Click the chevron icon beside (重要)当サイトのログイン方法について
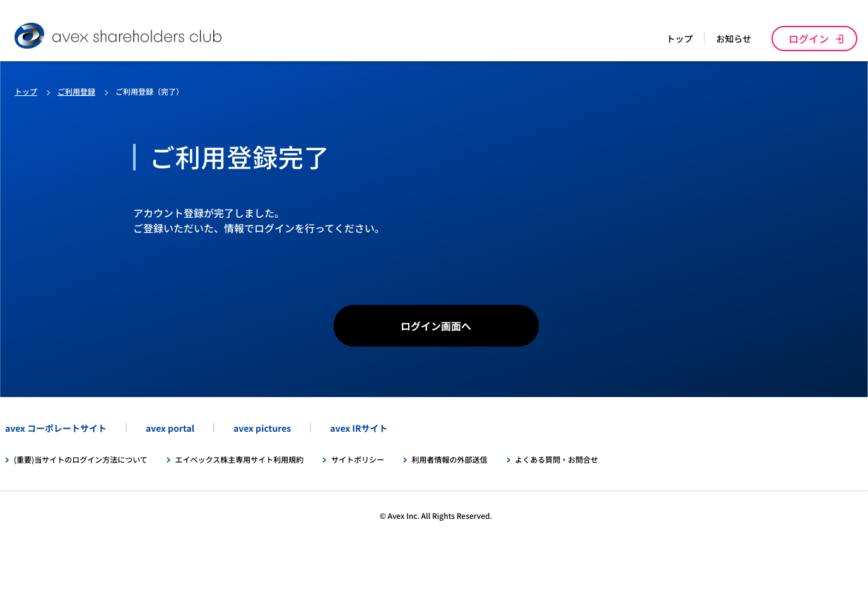The width and height of the screenshot is (868, 606). 7,460
